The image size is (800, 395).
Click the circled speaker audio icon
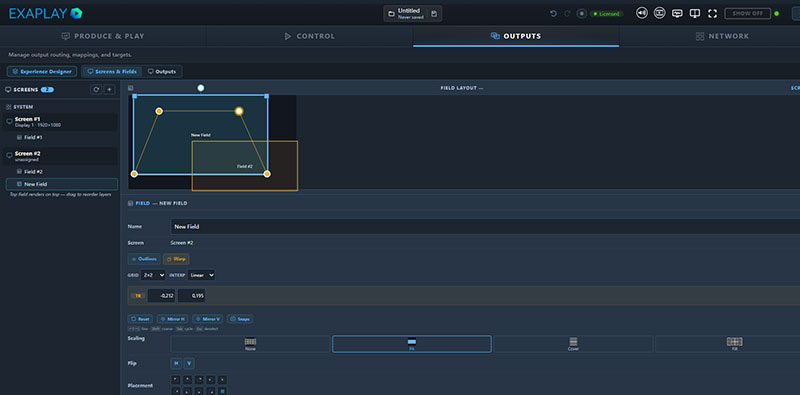[642, 13]
